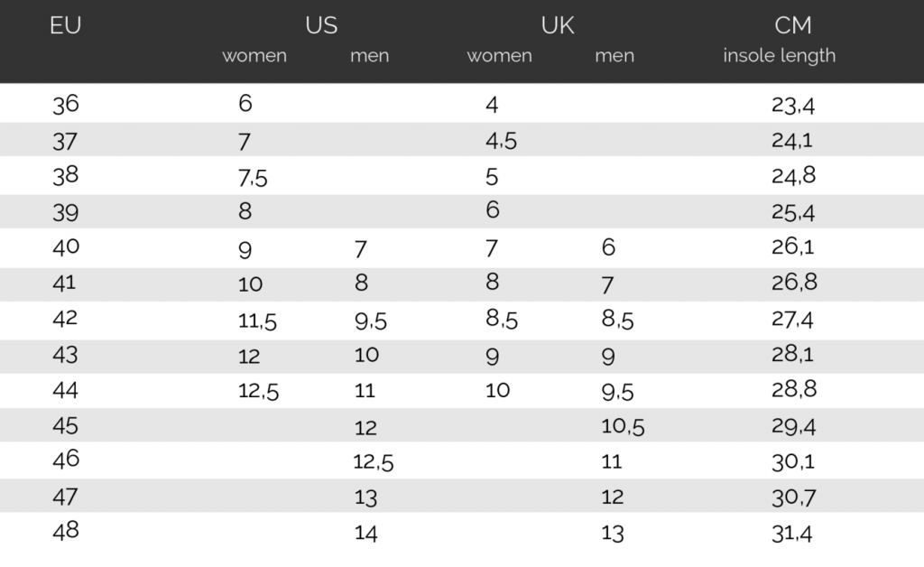Viewport: 924px width, 567px height.
Task: Select insole length 31,4
Action: [x=792, y=534]
